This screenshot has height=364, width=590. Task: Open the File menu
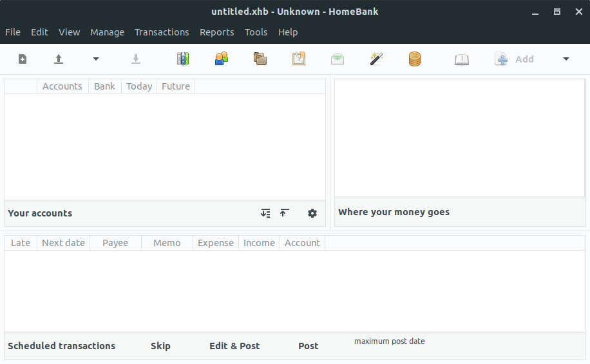coord(13,32)
